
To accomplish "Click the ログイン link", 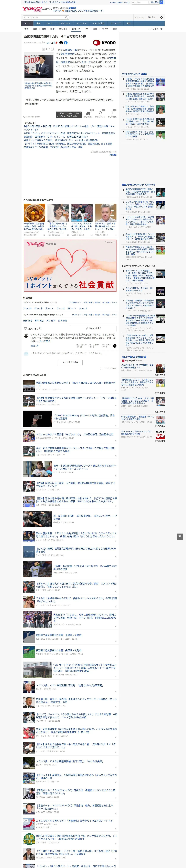I will point(57,11).
